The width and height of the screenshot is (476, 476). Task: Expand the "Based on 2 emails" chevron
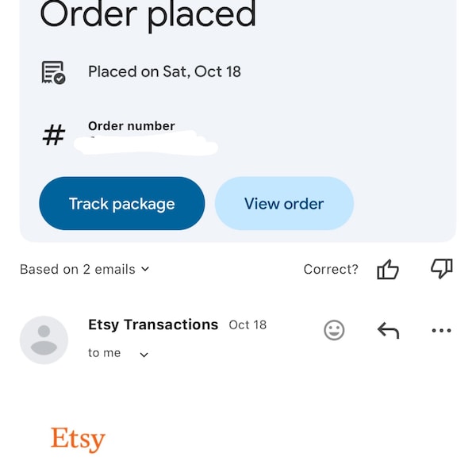(x=145, y=269)
